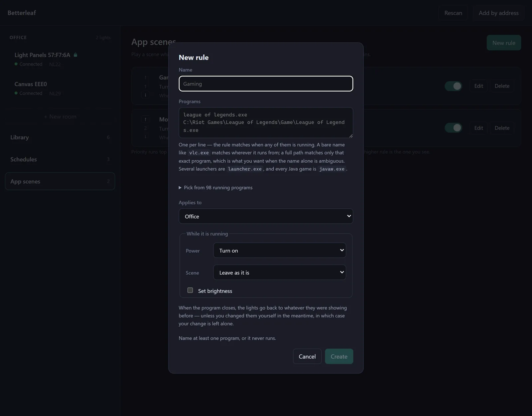The width and height of the screenshot is (532, 416).
Task: Select the Canvas EEE0 device
Action: pos(60,88)
